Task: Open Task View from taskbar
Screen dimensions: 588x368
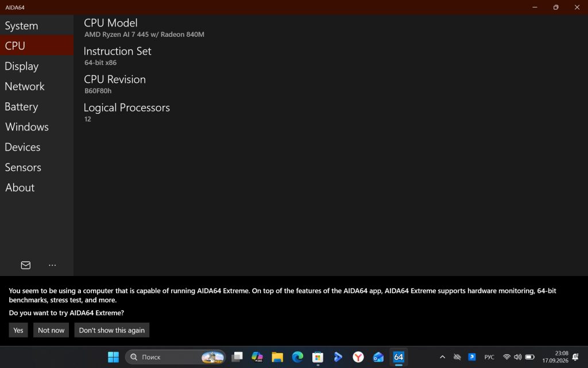Action: [x=237, y=357]
